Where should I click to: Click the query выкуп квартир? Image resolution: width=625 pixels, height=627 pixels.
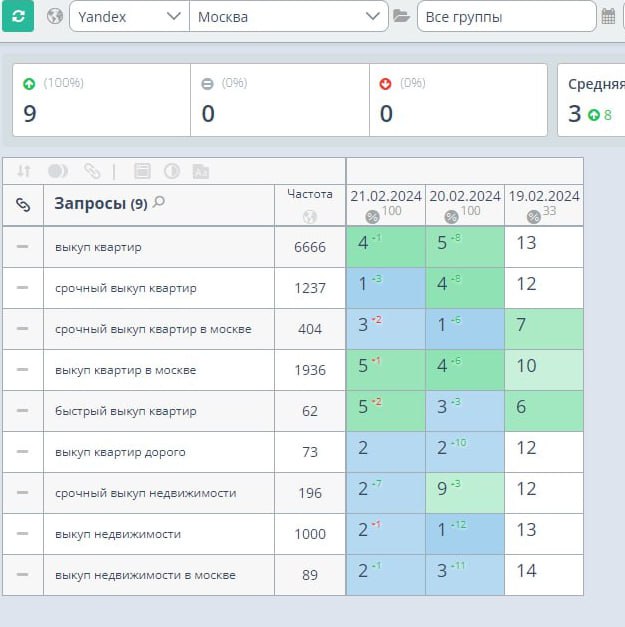[x=98, y=247]
